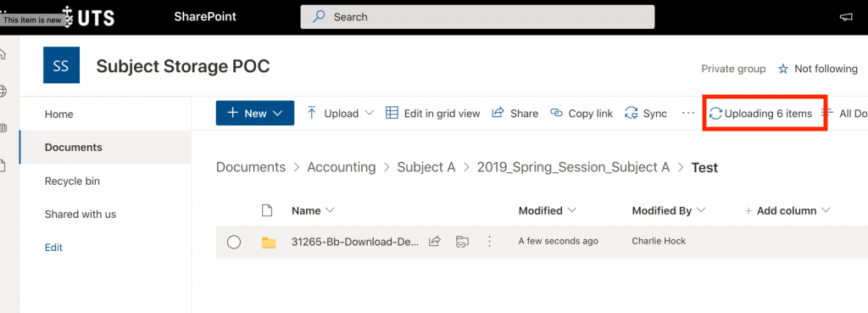This screenshot has height=313, width=868.
Task: Click the home icon in the app rail
Action: (3, 54)
